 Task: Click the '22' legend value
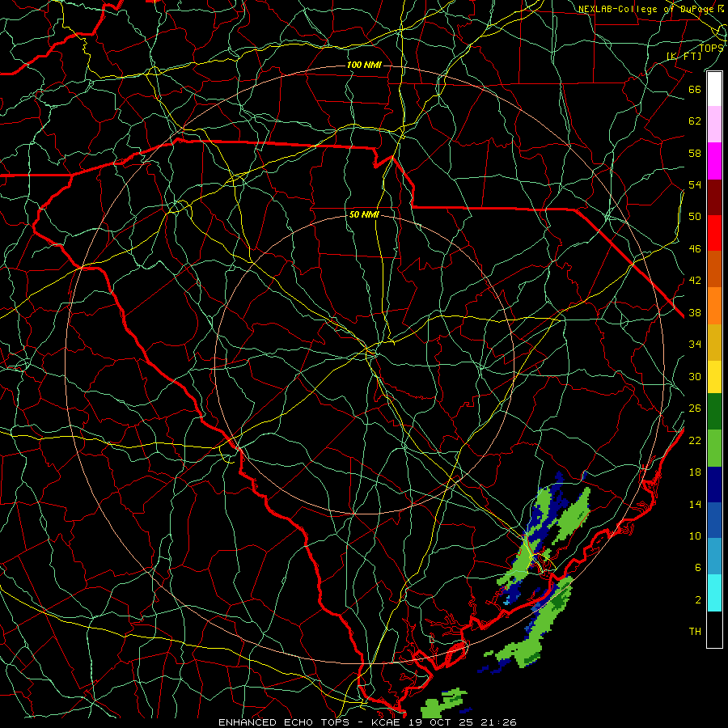695,440
